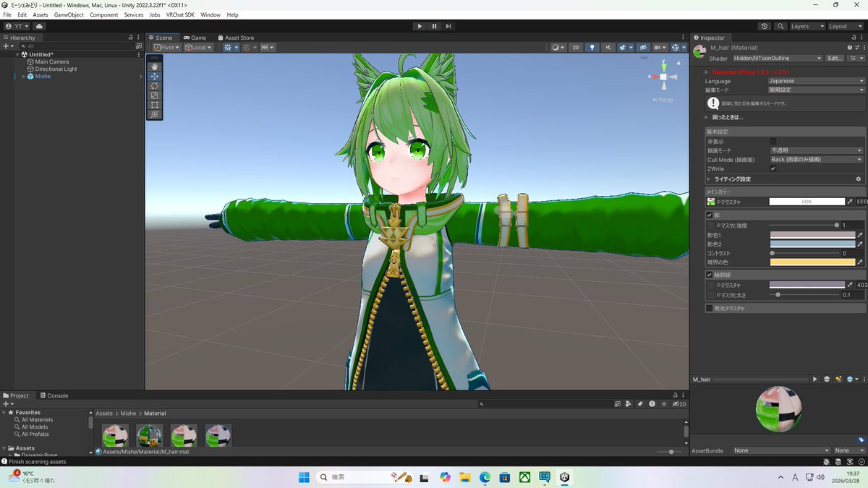Click the コントラスト slider
This screenshot has height=488, width=868.
click(803, 253)
